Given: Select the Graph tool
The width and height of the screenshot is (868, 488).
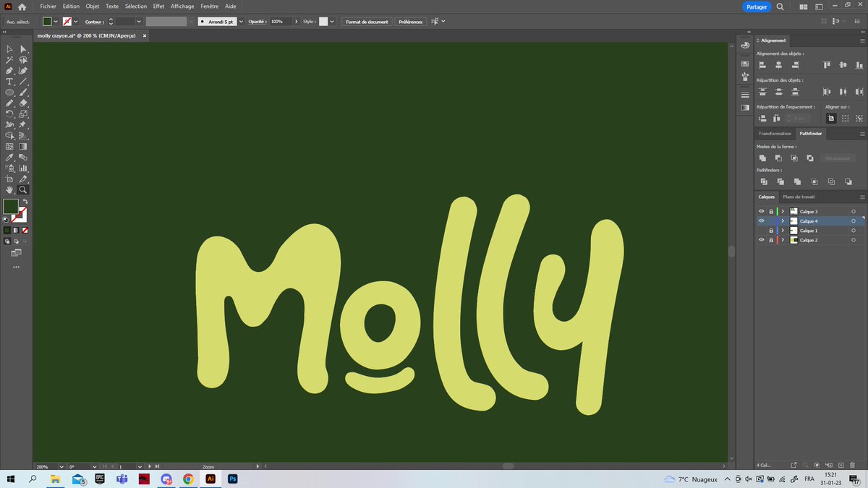Looking at the screenshot, I should (22, 167).
